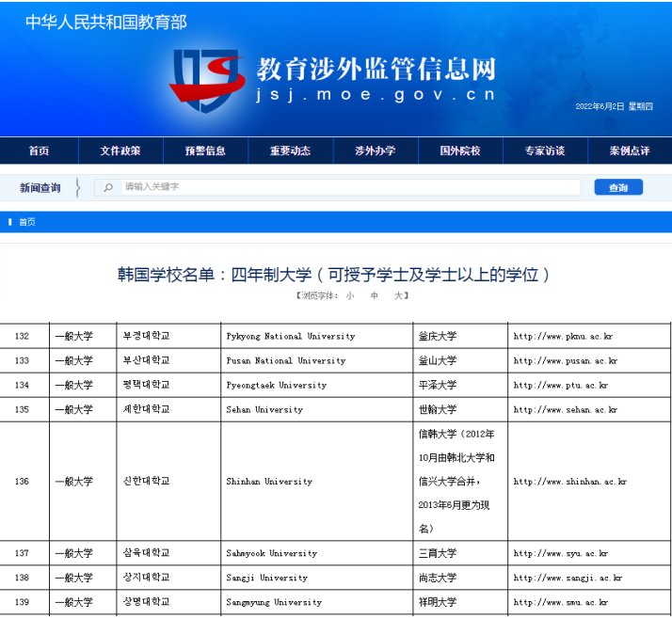
Task: Set browsing font size to 大
Action: pos(398,295)
